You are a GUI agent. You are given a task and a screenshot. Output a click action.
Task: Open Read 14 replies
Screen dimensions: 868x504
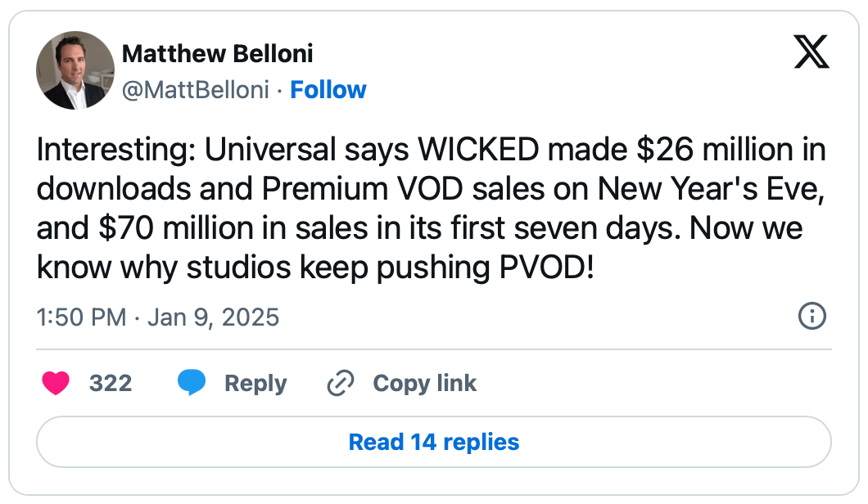tap(434, 443)
